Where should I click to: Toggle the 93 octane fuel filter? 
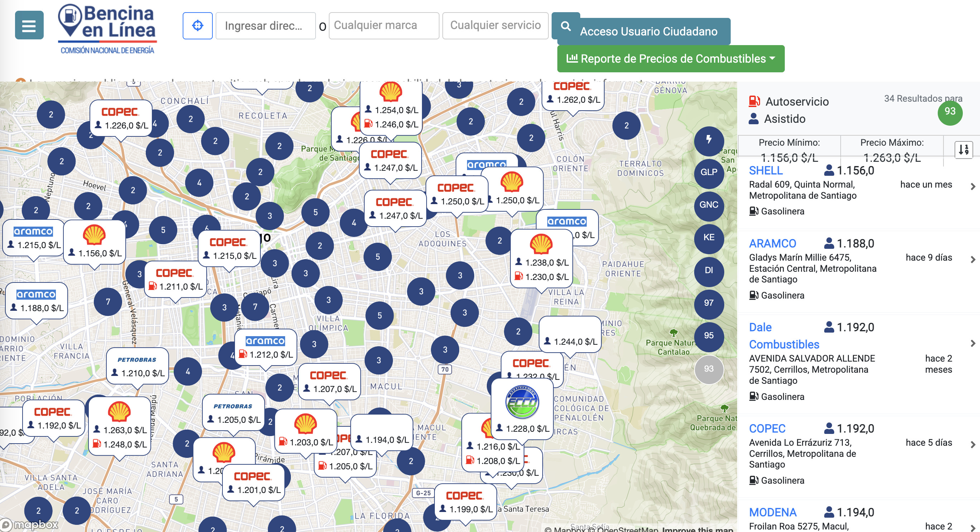pyautogui.click(x=708, y=369)
